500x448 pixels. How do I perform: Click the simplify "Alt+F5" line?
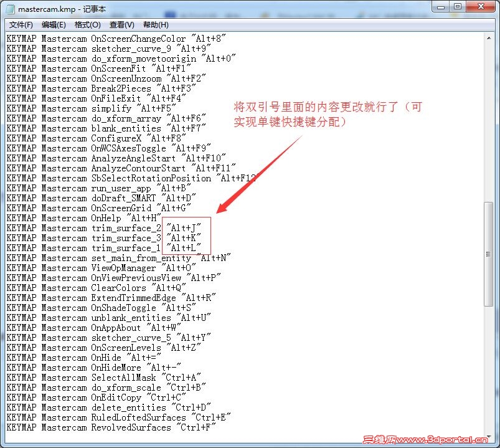point(91,108)
